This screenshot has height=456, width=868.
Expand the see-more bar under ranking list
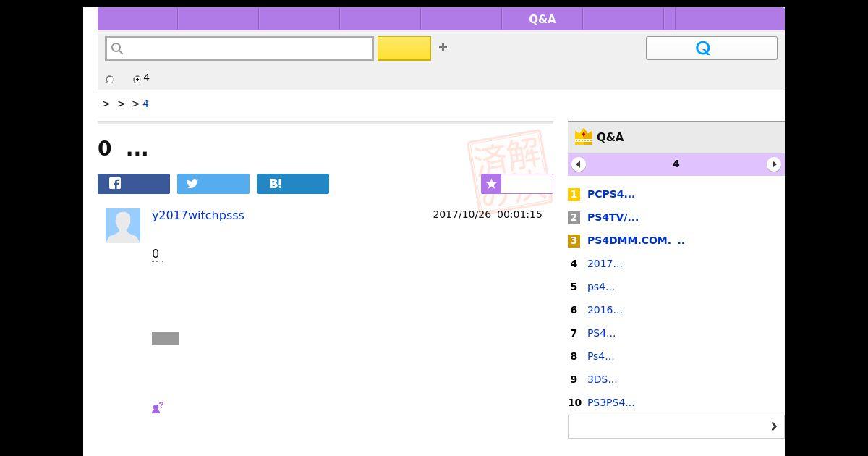pyautogui.click(x=676, y=426)
